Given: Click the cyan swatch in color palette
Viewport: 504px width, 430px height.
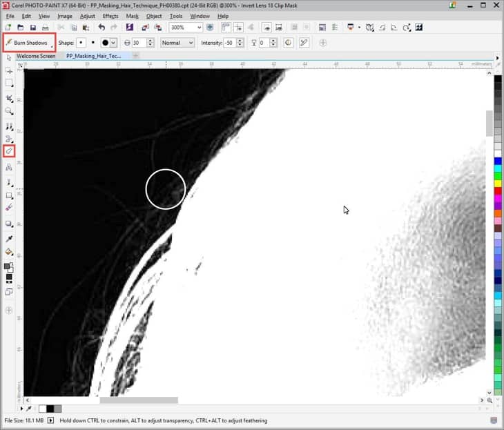Looking at the screenshot, I should point(498,169).
